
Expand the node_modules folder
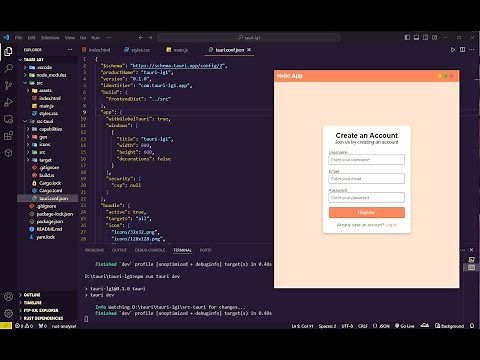coord(51,75)
